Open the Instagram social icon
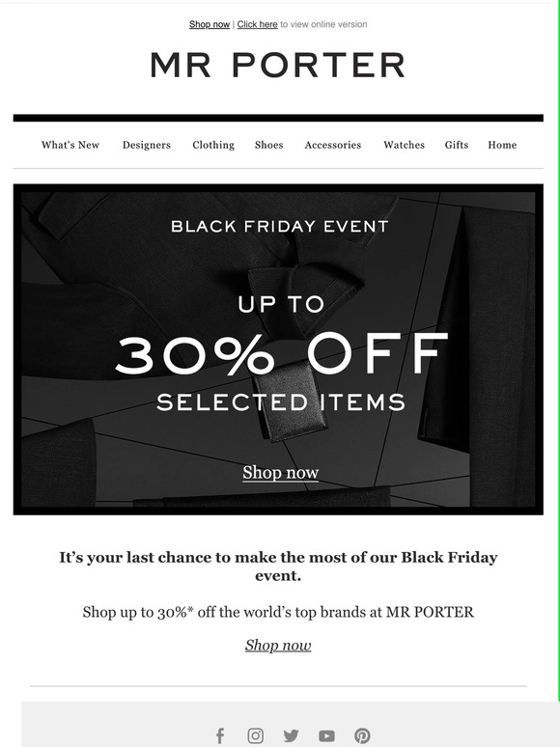Screen dimensions: 560x747 (x=256, y=735)
